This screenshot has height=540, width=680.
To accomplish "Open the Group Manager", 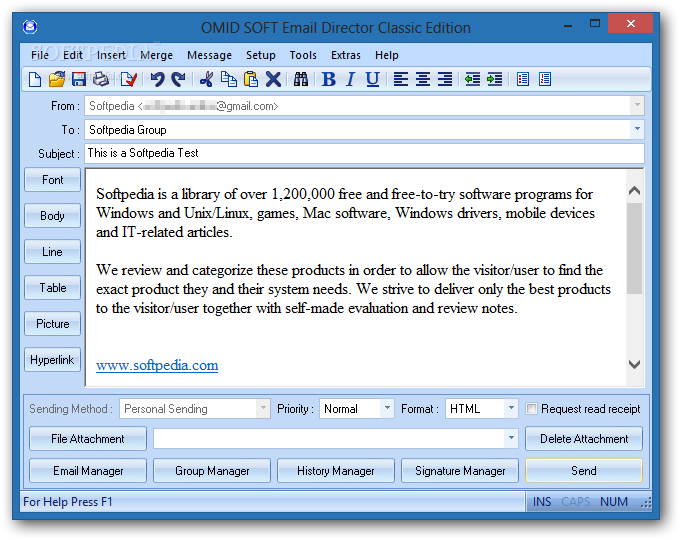I will (x=212, y=471).
